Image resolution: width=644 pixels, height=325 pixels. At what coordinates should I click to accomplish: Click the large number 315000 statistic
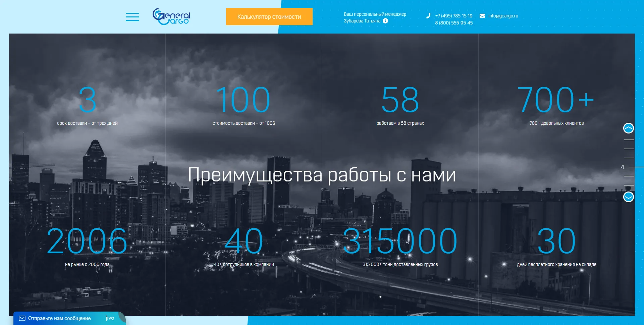[400, 241]
